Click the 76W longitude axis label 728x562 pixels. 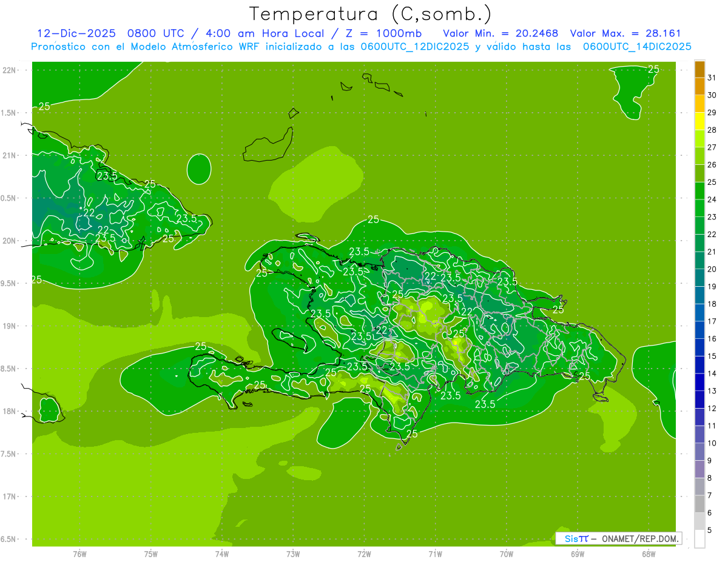tap(79, 554)
